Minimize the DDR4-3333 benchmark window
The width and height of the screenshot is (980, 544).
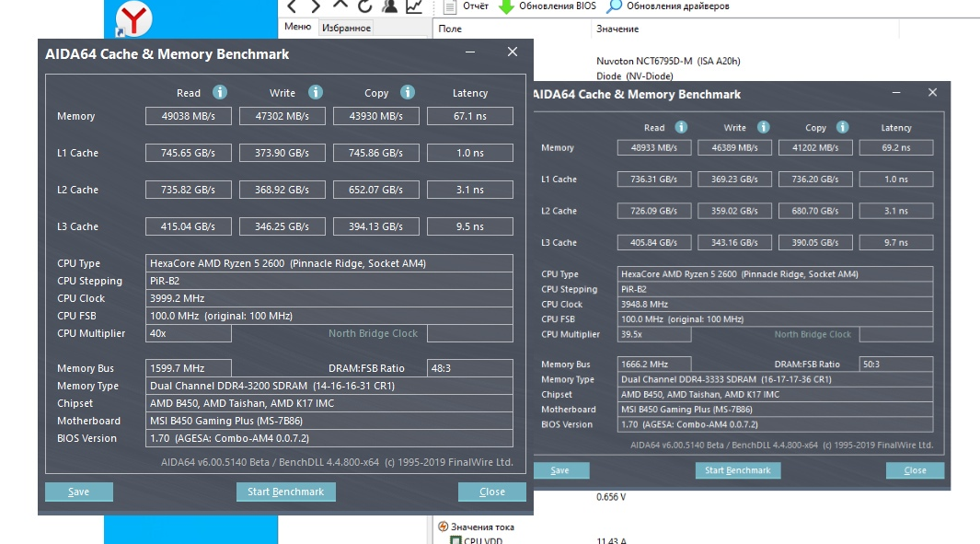coord(896,93)
